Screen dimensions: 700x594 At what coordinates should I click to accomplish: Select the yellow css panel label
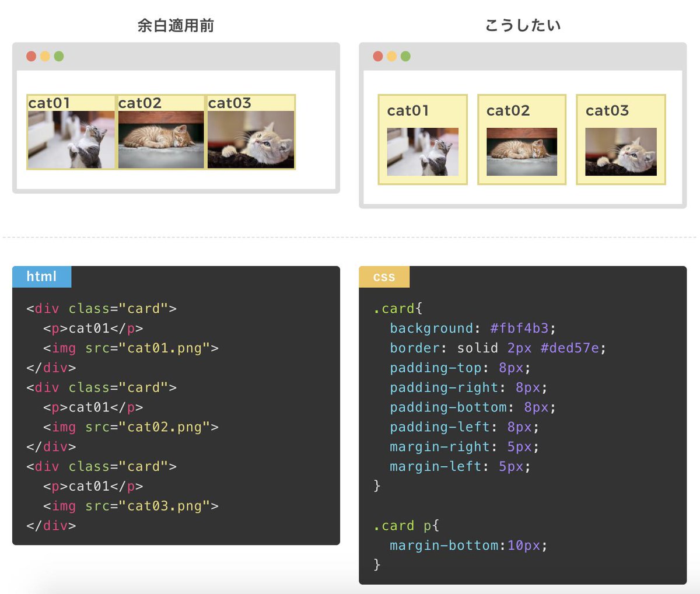[x=384, y=277]
